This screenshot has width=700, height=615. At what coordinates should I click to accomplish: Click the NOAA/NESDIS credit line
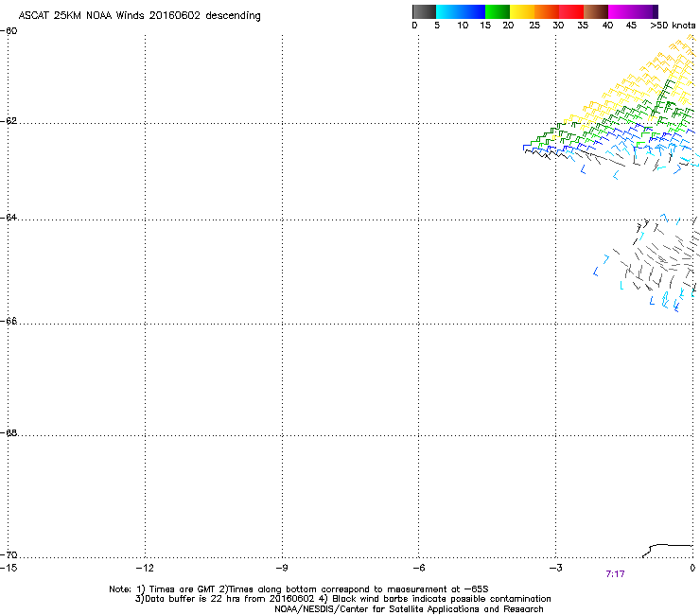click(x=409, y=609)
